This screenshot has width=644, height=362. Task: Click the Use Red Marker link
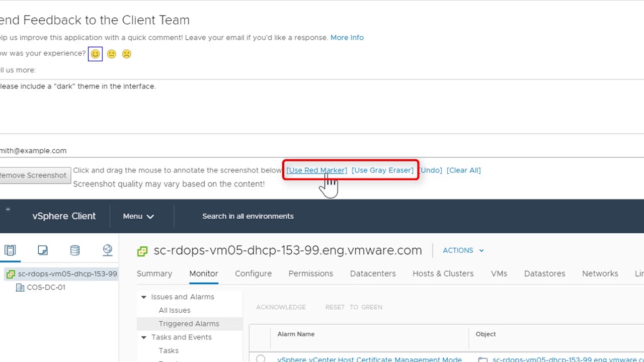coord(316,170)
